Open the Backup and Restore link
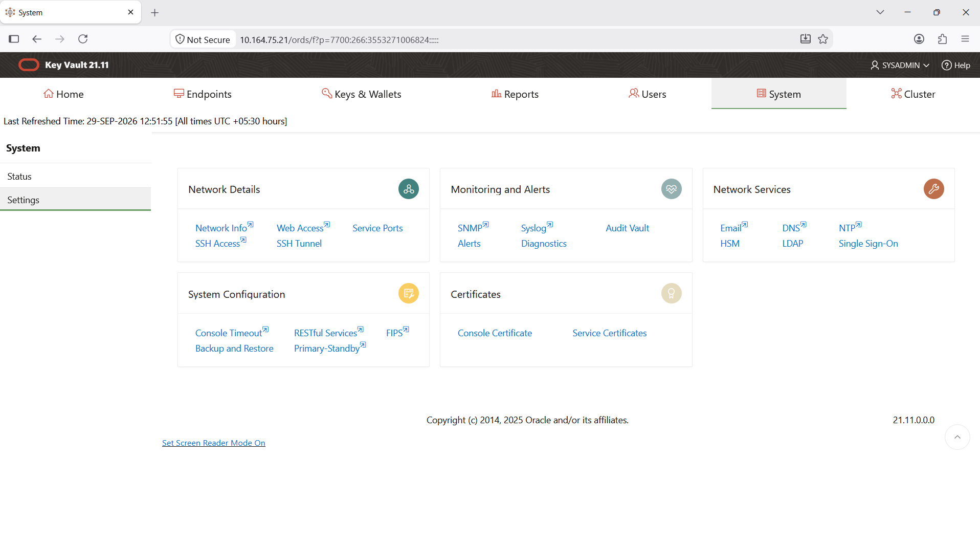The image size is (980, 543). point(234,349)
